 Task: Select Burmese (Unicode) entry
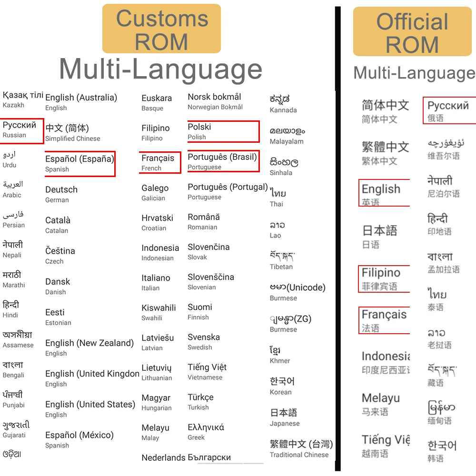coord(297,292)
